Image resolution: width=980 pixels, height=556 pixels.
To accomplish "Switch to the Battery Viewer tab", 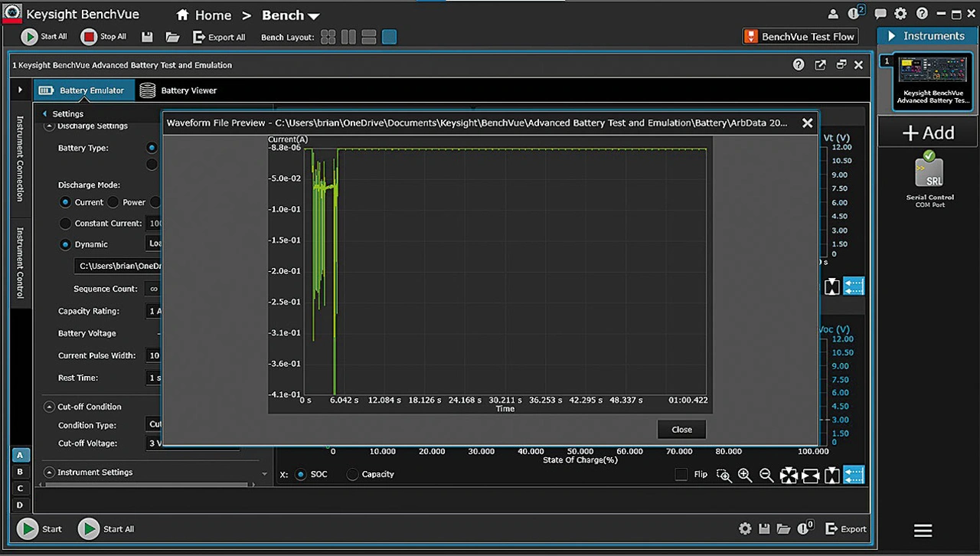I will (179, 90).
